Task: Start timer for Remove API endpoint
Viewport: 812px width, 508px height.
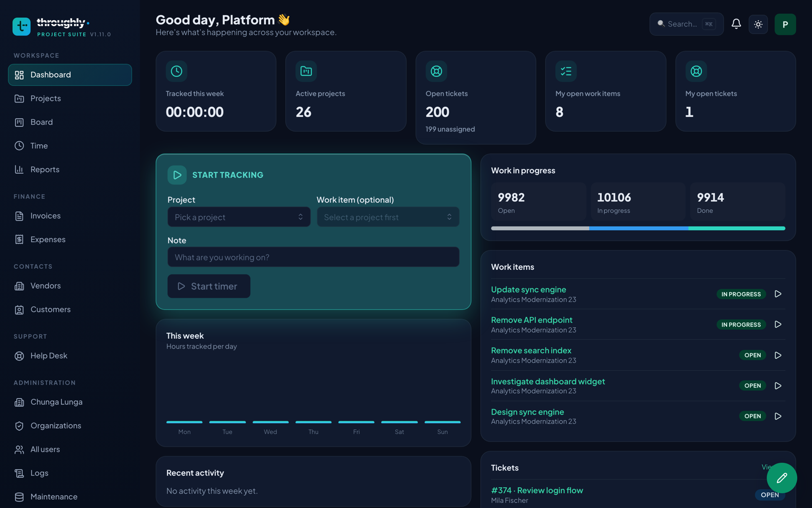Action: click(777, 325)
